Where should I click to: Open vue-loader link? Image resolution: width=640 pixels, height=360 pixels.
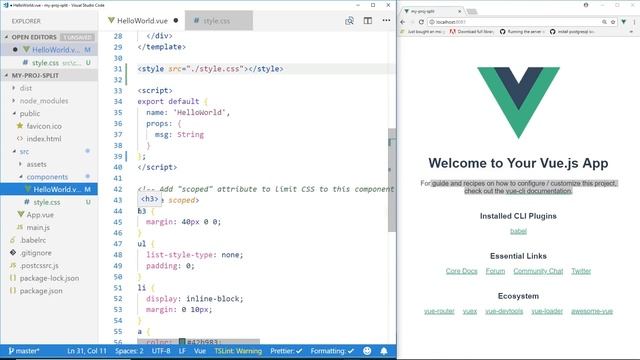click(547, 311)
